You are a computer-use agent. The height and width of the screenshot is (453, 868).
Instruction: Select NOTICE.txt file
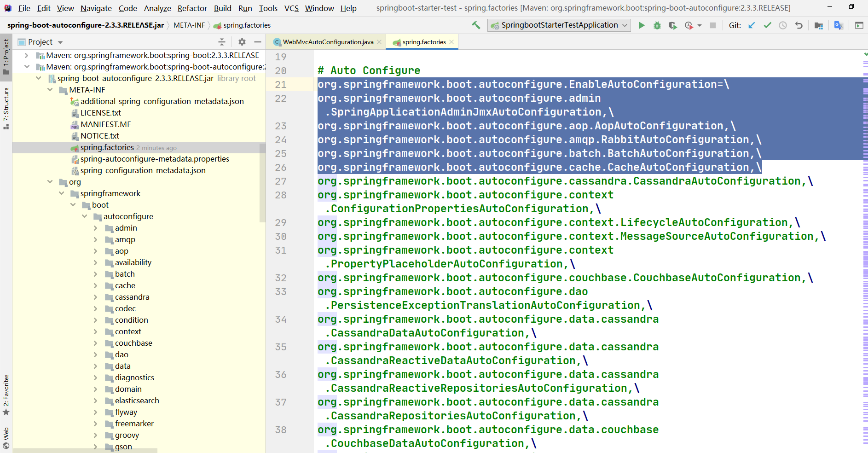[100, 136]
